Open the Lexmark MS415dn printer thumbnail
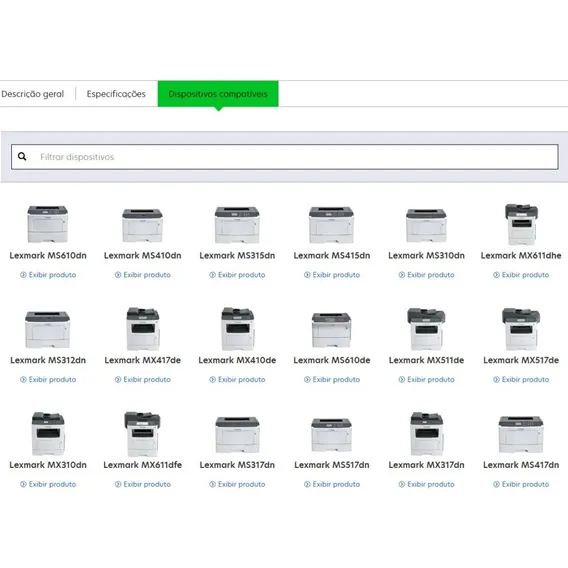 [x=331, y=225]
